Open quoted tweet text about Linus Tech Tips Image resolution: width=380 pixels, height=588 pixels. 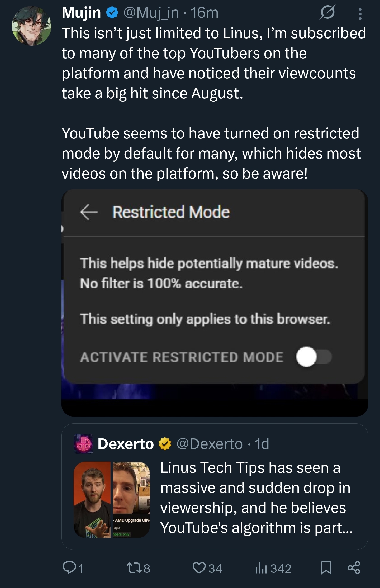pyautogui.click(x=256, y=498)
